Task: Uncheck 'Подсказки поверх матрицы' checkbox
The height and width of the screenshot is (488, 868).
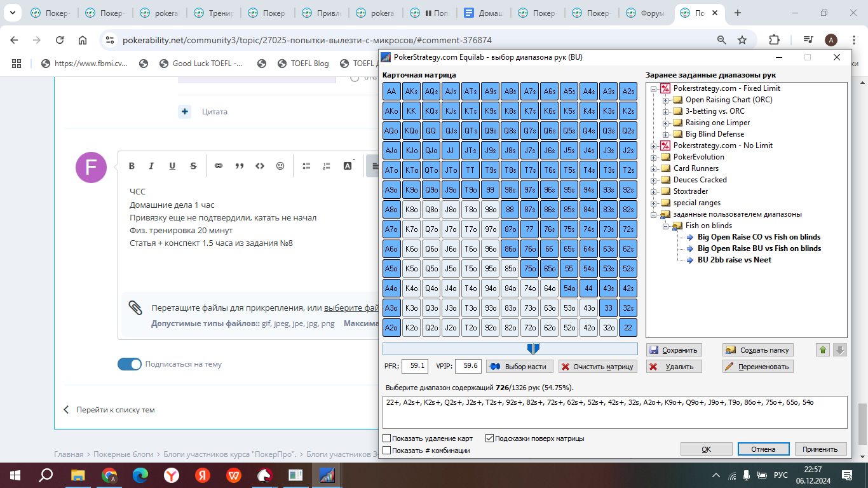Action: click(x=489, y=438)
